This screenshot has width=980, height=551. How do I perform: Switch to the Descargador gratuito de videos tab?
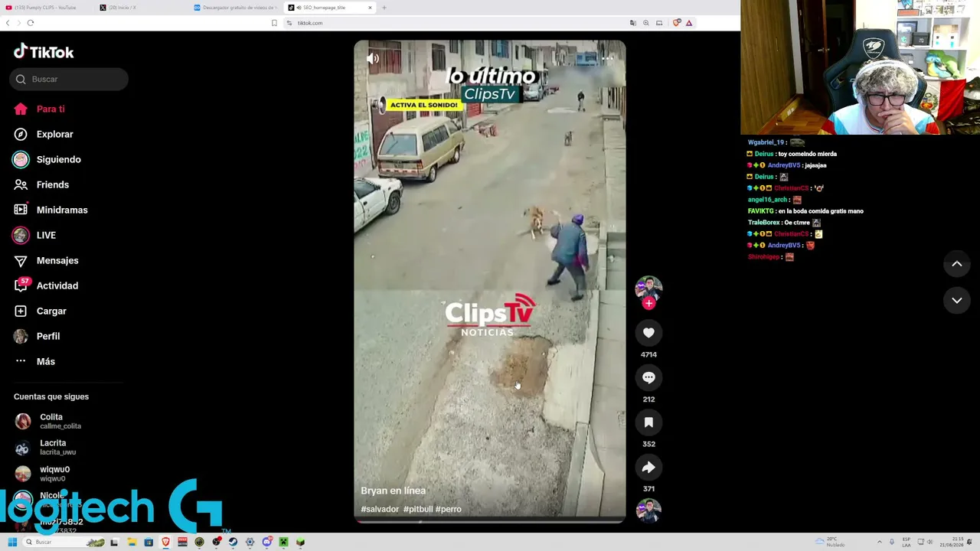click(x=235, y=8)
